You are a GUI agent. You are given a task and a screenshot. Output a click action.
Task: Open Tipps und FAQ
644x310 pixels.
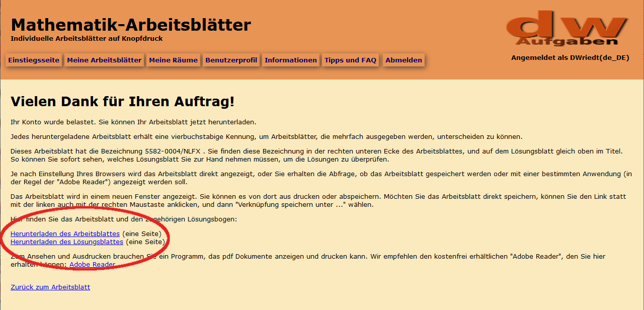[351, 60]
